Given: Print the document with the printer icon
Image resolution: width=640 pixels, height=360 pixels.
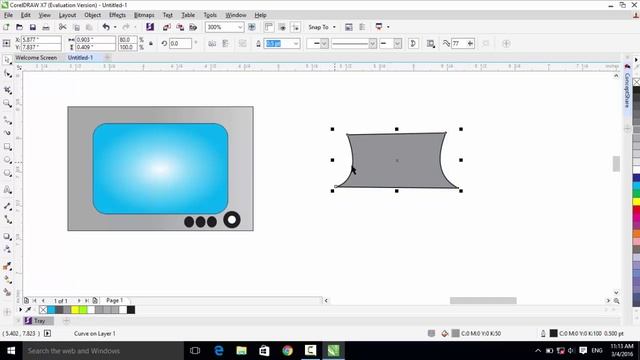Looking at the screenshot, I should click(x=46, y=27).
